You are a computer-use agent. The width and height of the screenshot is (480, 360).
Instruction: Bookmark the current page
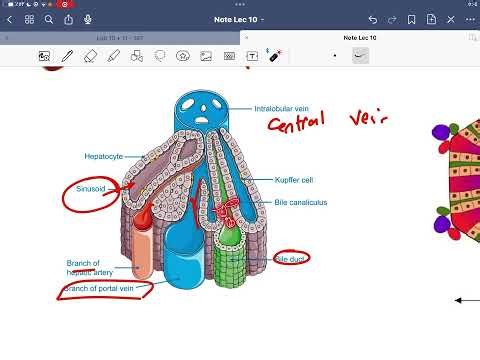412,20
